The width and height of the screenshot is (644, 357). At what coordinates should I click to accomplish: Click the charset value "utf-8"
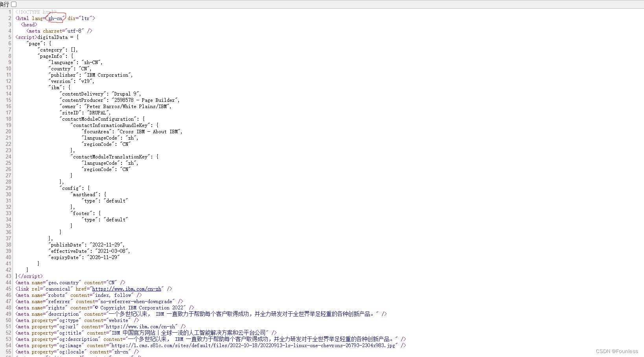point(75,31)
